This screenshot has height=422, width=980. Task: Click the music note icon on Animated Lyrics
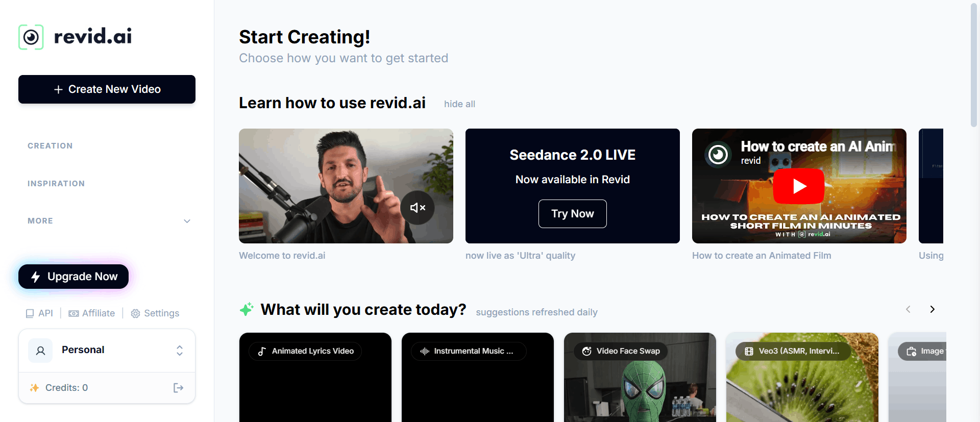point(262,351)
